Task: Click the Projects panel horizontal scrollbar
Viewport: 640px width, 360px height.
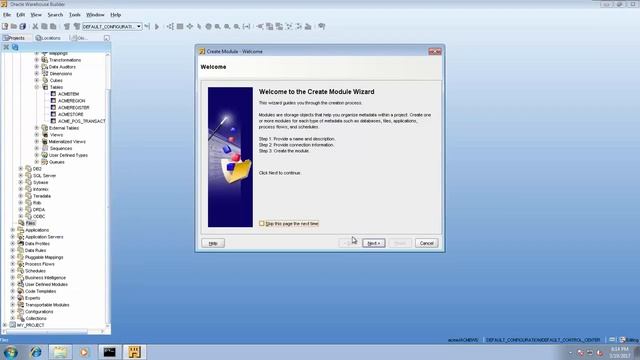Action: click(x=53, y=331)
